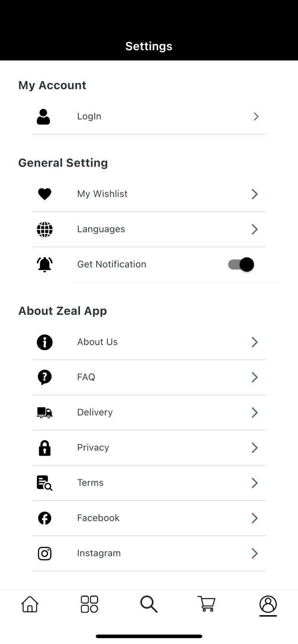Select the heart icon for My Wishlist

pyautogui.click(x=44, y=194)
